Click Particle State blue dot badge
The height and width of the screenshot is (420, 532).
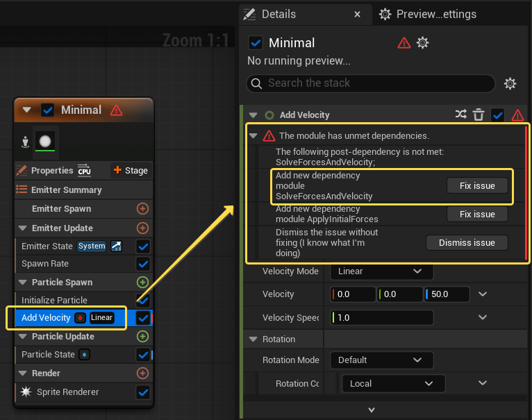pyautogui.click(x=84, y=355)
